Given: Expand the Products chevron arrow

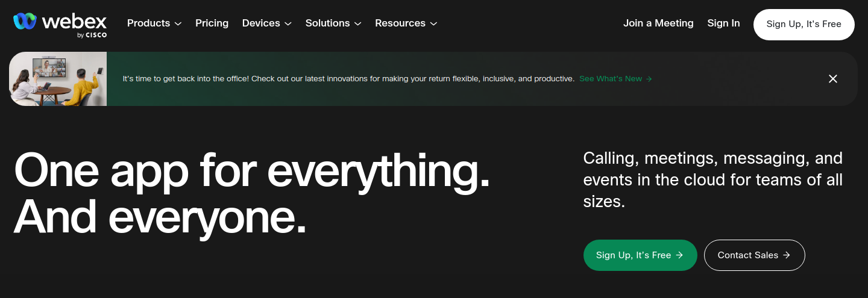Looking at the screenshot, I should pos(178,24).
